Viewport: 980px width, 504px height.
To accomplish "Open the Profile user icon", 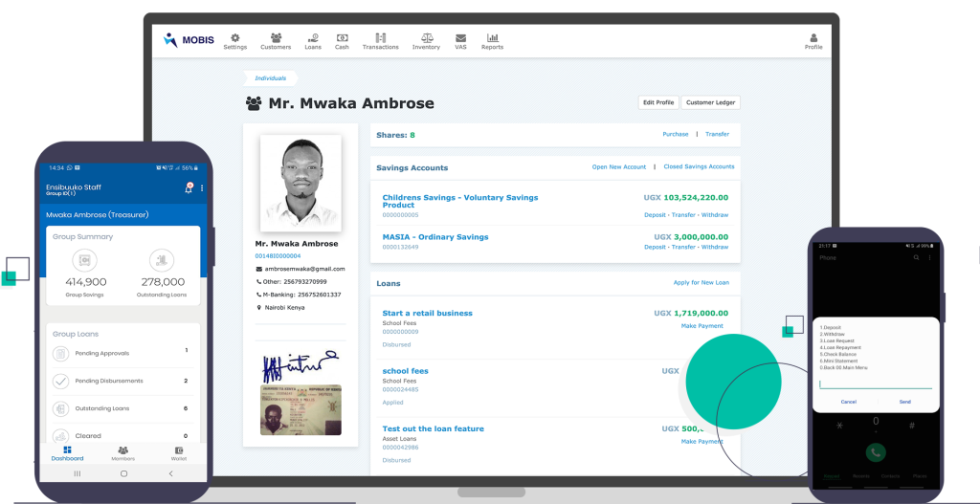I will tap(813, 37).
